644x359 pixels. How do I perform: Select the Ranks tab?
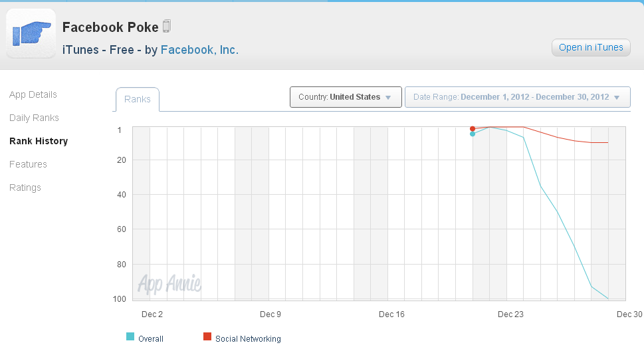tap(138, 100)
